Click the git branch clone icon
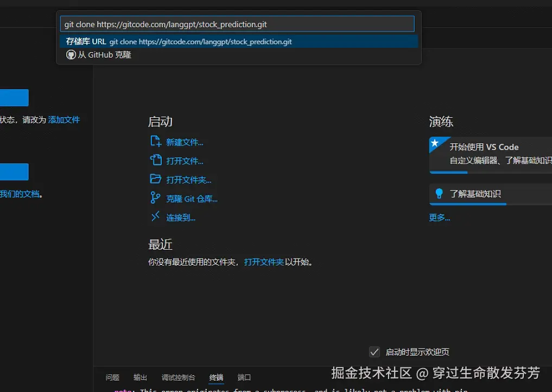Viewport: 552px width, 392px height. point(155,198)
